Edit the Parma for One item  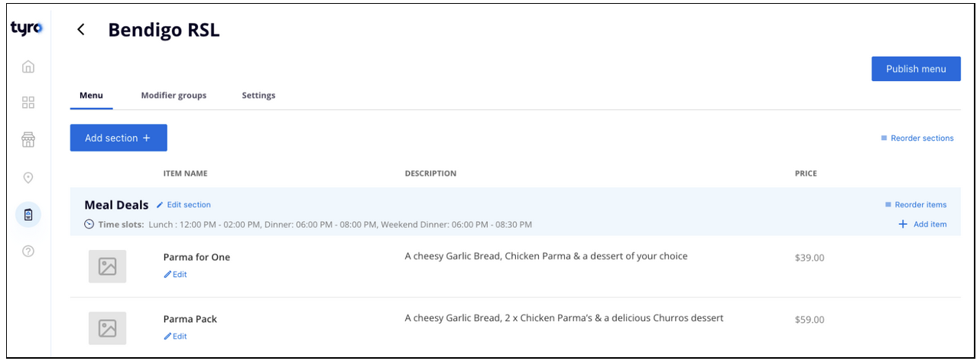tap(176, 275)
